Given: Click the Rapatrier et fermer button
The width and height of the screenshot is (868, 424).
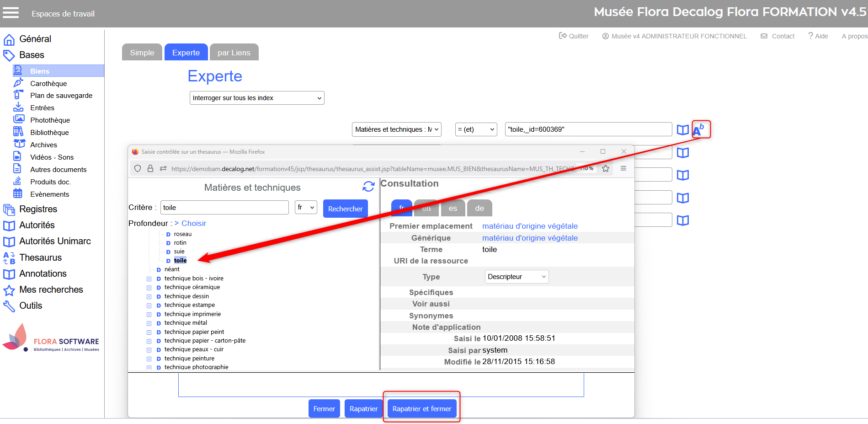Looking at the screenshot, I should 421,408.
